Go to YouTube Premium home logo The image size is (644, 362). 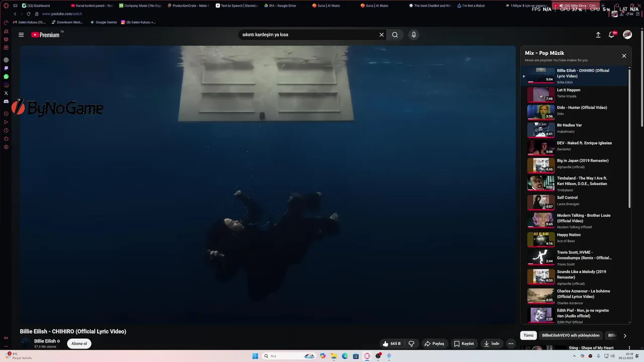tap(46, 35)
